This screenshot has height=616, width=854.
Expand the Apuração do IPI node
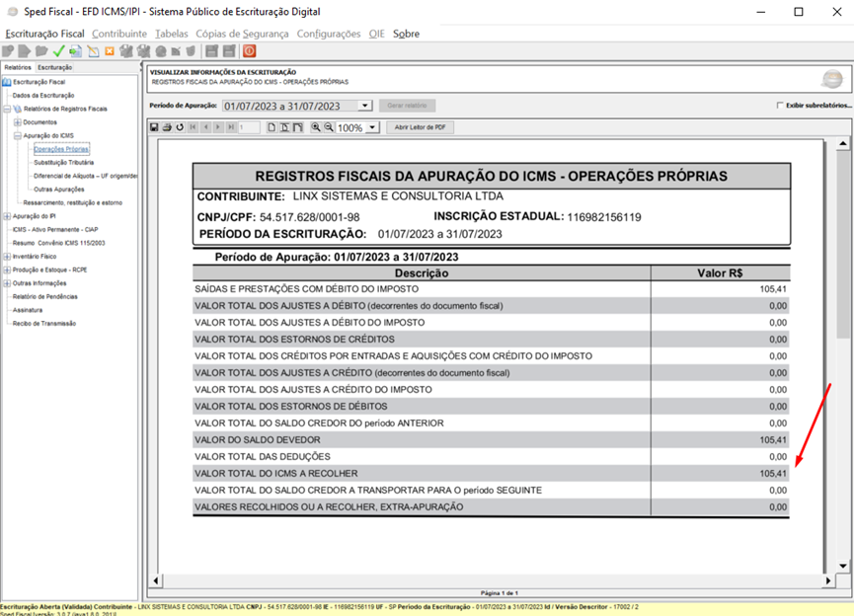coord(7,216)
